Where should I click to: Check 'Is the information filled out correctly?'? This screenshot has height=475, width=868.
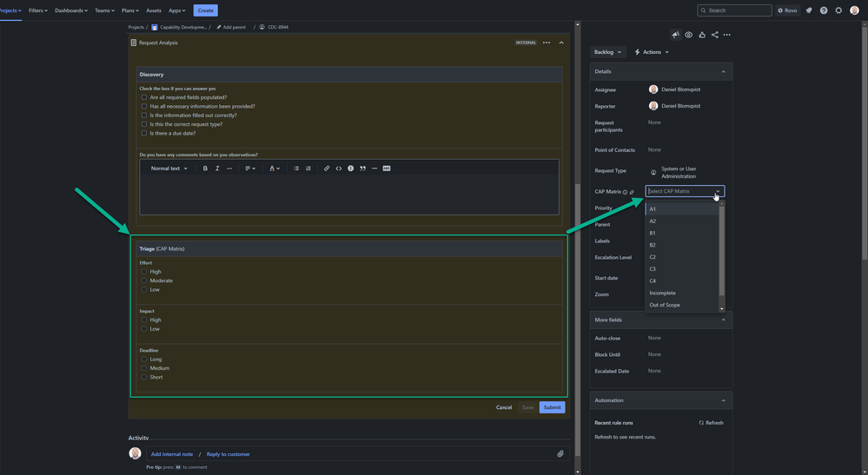pyautogui.click(x=144, y=115)
